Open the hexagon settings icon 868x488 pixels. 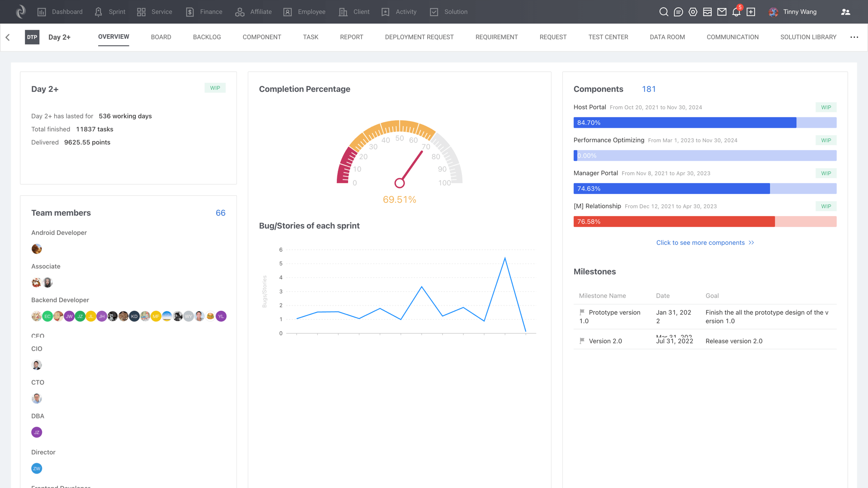tap(693, 12)
